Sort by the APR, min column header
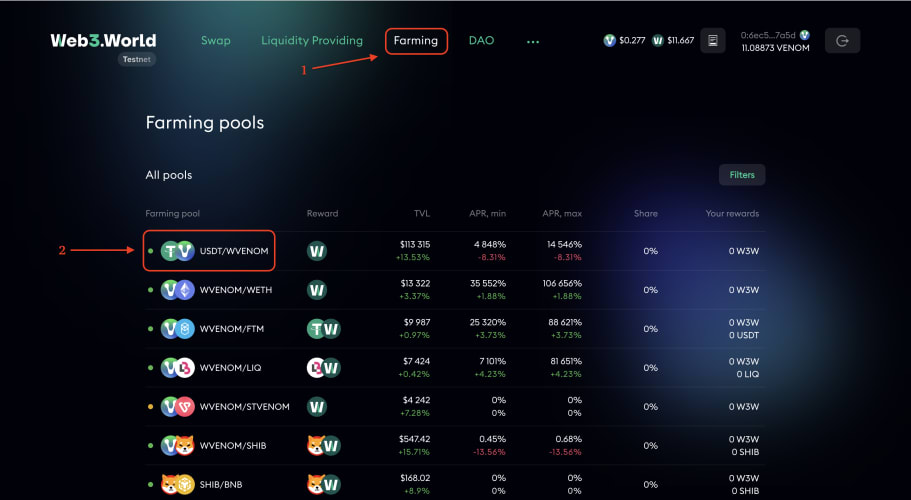 (487, 213)
